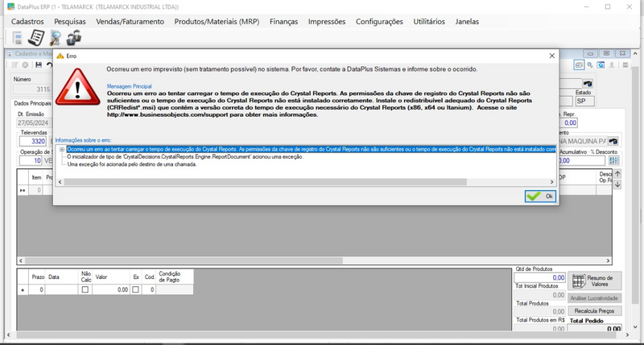Click the Qtd de Produtos field
The width and height of the screenshot is (644, 345).
click(x=539, y=277)
